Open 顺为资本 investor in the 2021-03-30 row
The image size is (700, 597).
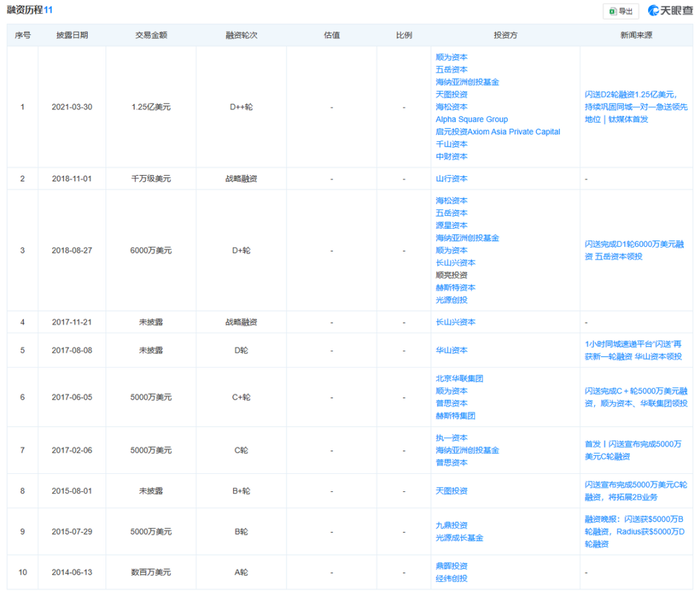pos(451,57)
